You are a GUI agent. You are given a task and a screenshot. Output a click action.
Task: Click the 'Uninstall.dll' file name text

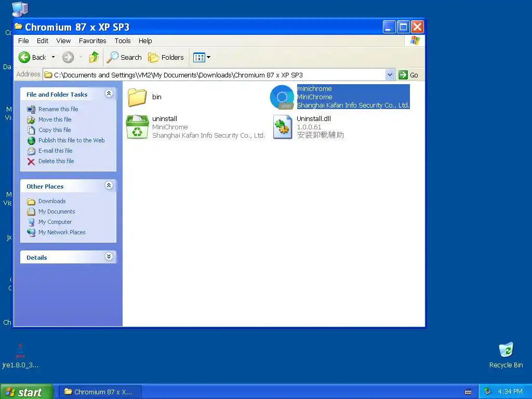coord(314,119)
